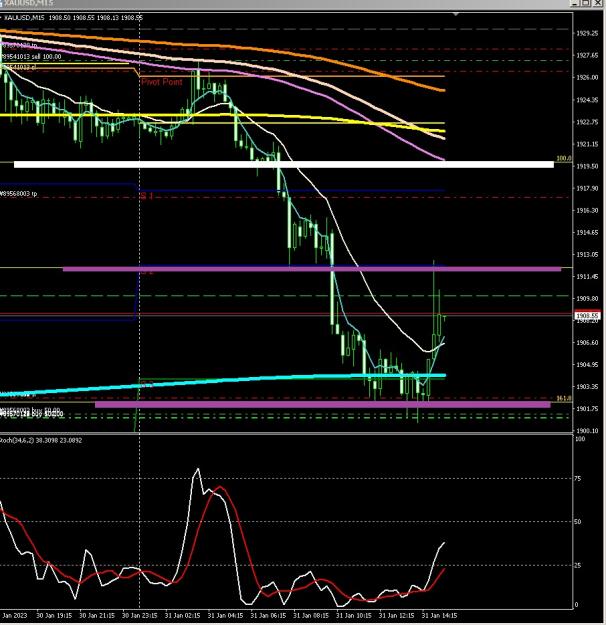Screen dimensions: 606x625
Task: Click the thick white horizontal line
Action: click(x=284, y=164)
